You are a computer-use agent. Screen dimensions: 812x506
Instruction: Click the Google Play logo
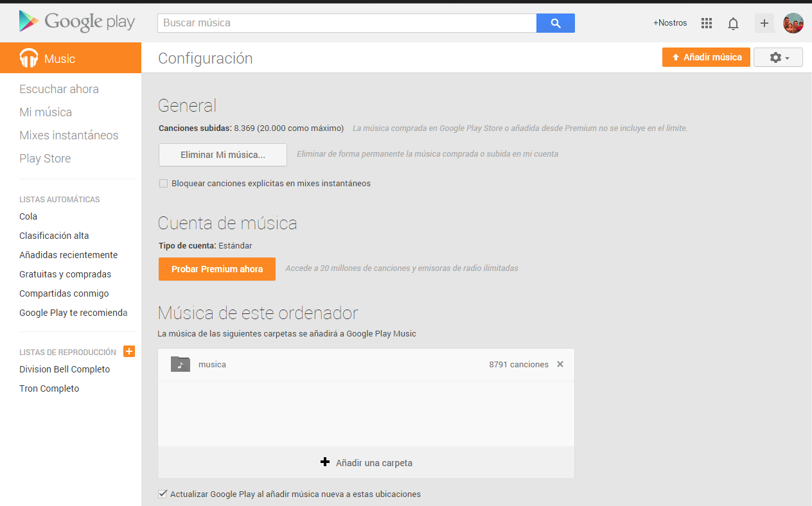coord(76,22)
